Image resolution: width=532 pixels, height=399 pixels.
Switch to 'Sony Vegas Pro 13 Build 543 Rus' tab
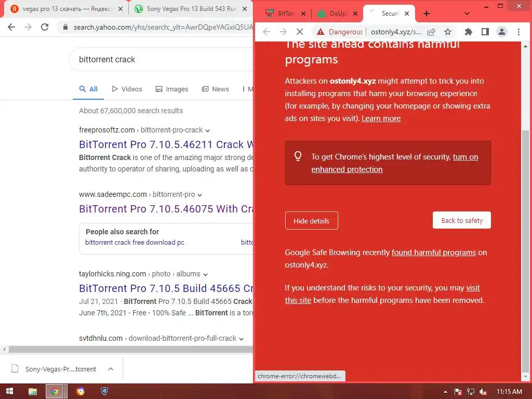click(191, 9)
